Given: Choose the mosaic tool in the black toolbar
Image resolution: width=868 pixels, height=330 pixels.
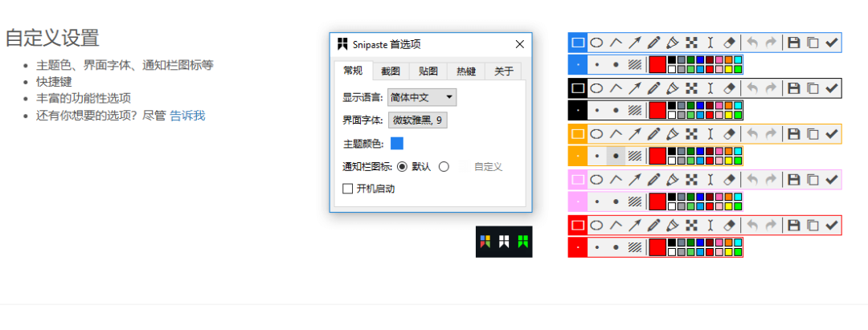Looking at the screenshot, I should (691, 88).
